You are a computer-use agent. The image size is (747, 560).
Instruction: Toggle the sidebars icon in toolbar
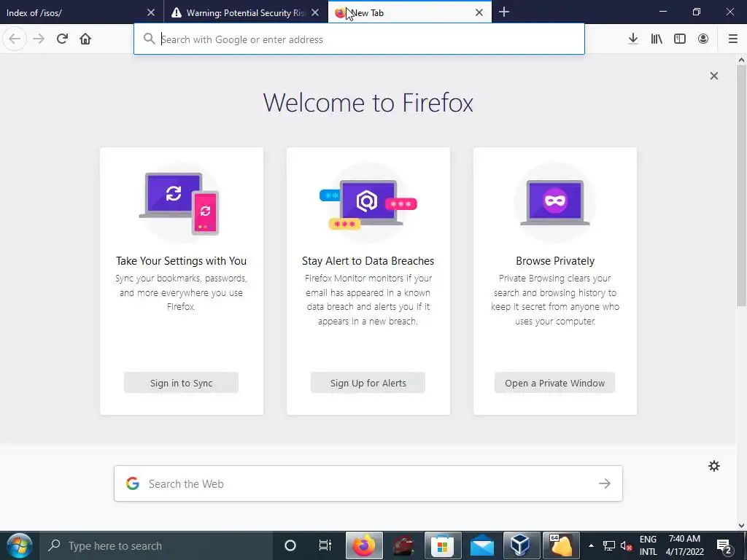coord(680,39)
